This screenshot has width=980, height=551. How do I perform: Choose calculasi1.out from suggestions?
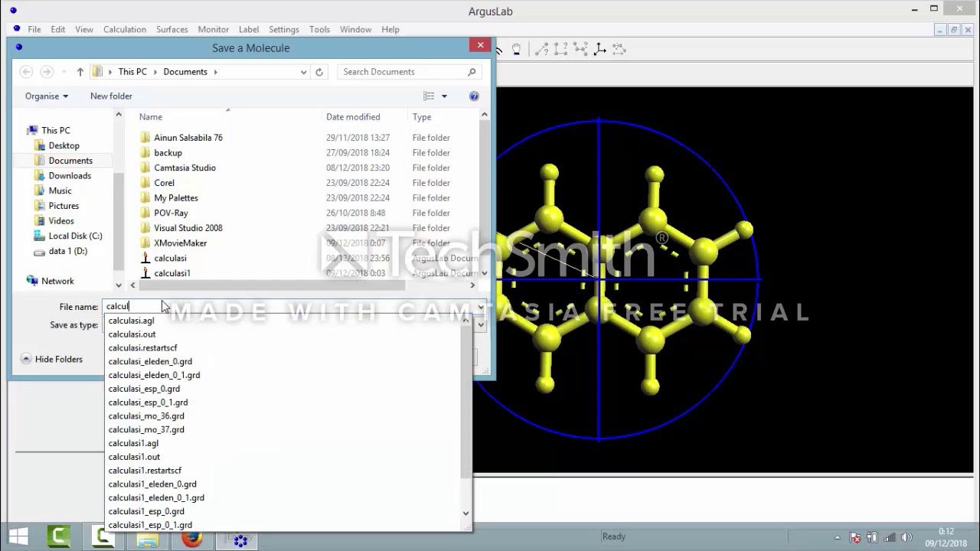(x=134, y=457)
